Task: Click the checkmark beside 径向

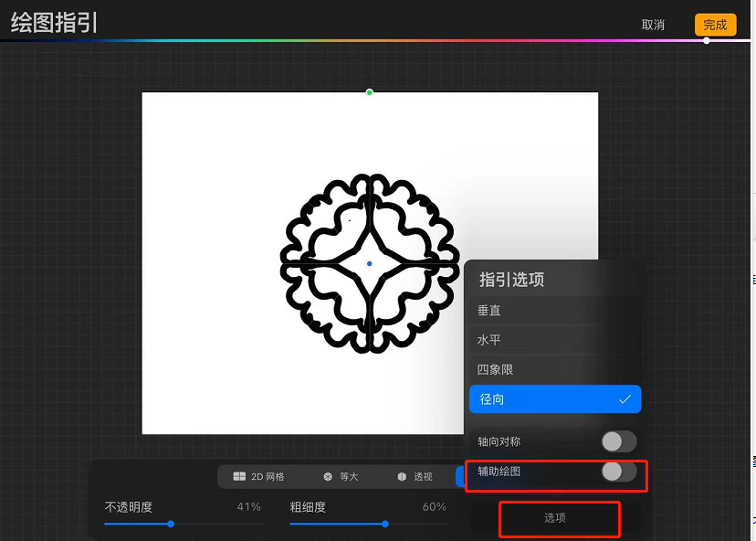Action: point(625,399)
